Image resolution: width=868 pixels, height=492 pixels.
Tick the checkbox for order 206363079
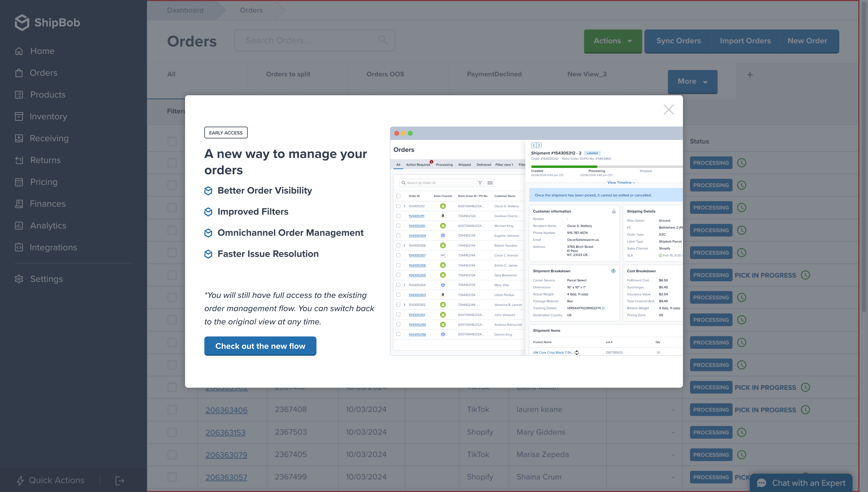pyautogui.click(x=172, y=455)
